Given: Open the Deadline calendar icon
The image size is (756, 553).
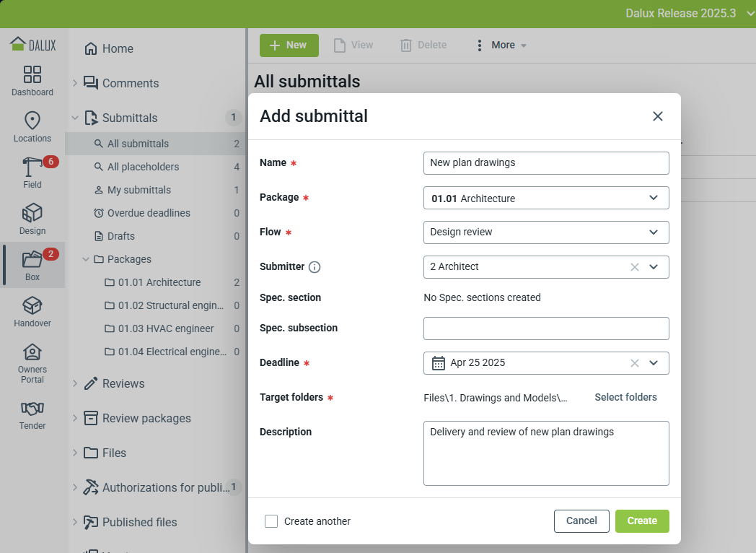Looking at the screenshot, I should [x=439, y=363].
